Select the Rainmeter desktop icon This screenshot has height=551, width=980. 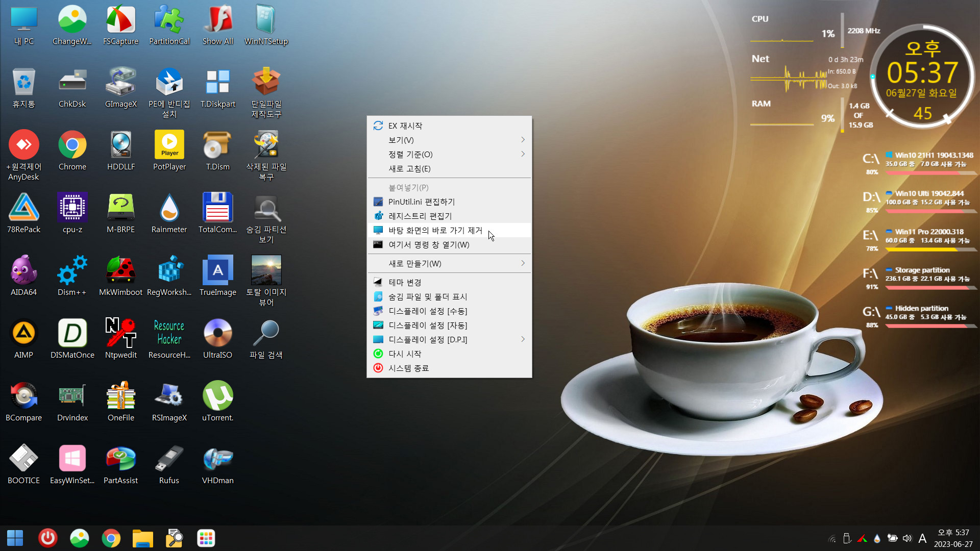[169, 214]
